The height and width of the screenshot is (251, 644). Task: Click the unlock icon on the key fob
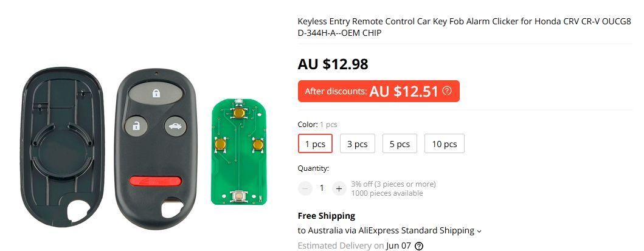click(x=136, y=125)
